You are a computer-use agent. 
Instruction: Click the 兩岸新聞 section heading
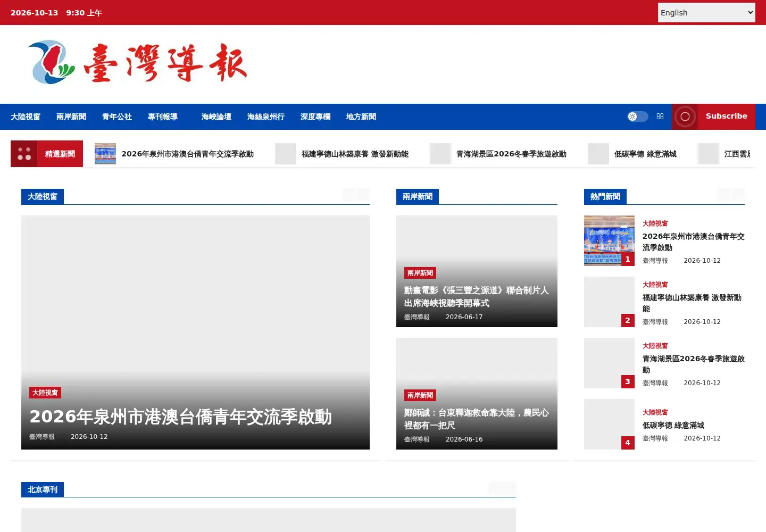click(418, 197)
